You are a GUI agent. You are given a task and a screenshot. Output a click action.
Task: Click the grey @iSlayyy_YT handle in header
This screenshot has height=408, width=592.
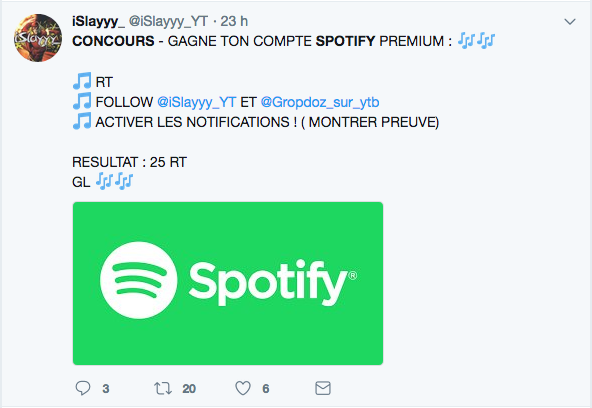tap(168, 22)
